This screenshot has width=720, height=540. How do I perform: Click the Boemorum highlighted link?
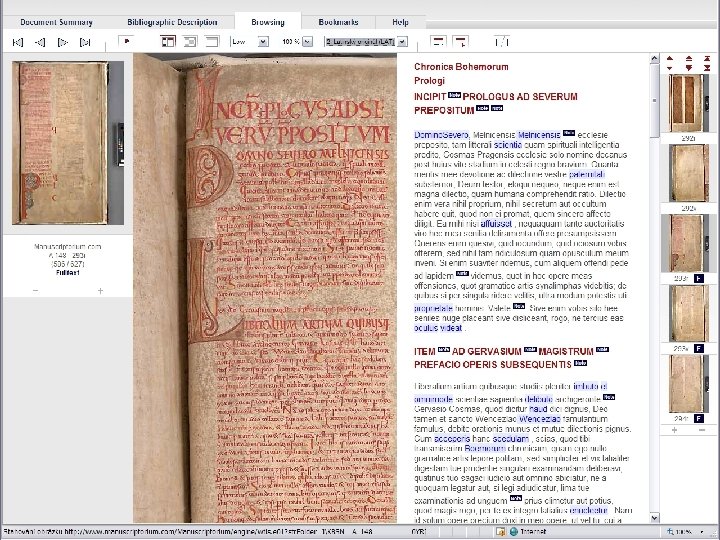pyautogui.click(x=485, y=448)
